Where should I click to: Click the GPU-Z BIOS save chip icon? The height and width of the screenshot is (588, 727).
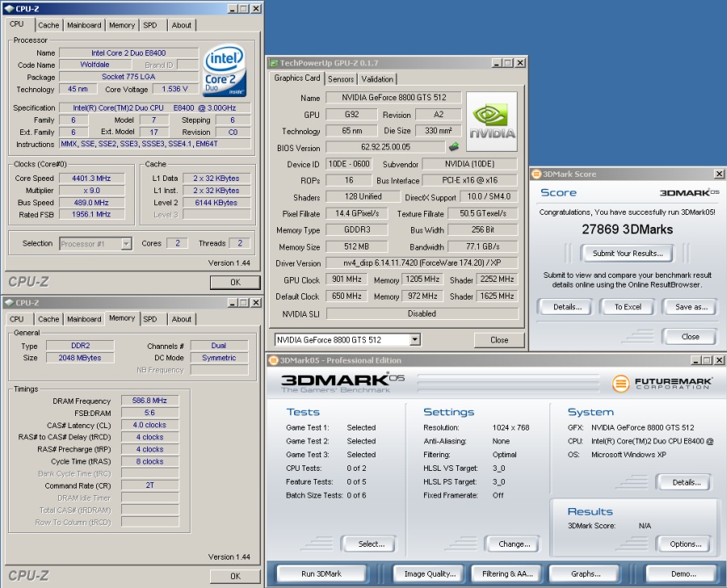pyautogui.click(x=453, y=147)
